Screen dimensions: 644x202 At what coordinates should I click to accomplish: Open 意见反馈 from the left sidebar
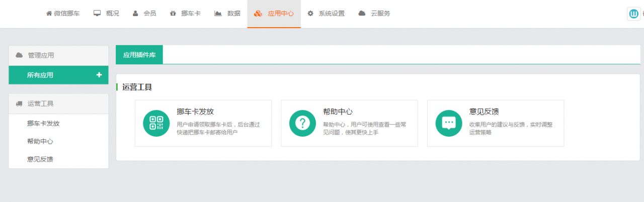tap(40, 159)
